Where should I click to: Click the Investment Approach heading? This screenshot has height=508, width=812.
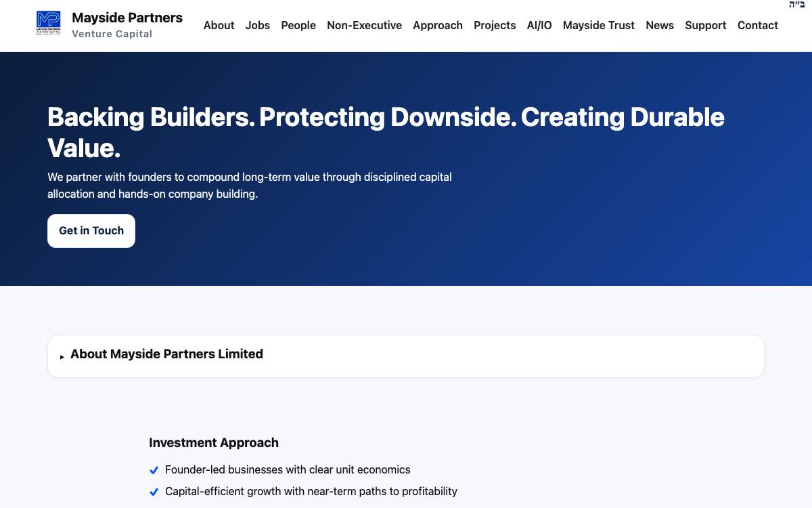214,443
